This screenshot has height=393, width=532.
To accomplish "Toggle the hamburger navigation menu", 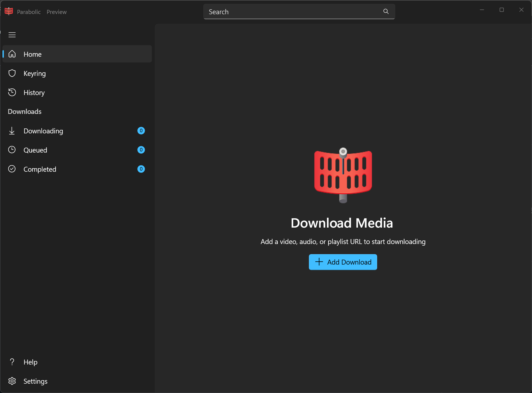I will [x=12, y=35].
